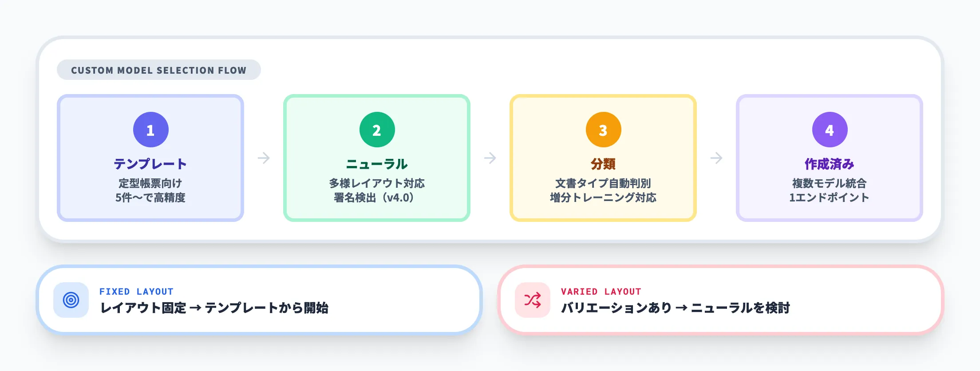Click the purple number 1 circle
Screen dimensions: 980x371
(x=150, y=130)
